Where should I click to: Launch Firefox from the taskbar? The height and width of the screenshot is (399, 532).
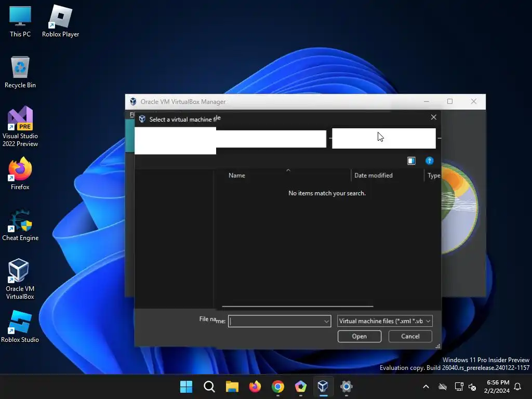tap(255, 387)
